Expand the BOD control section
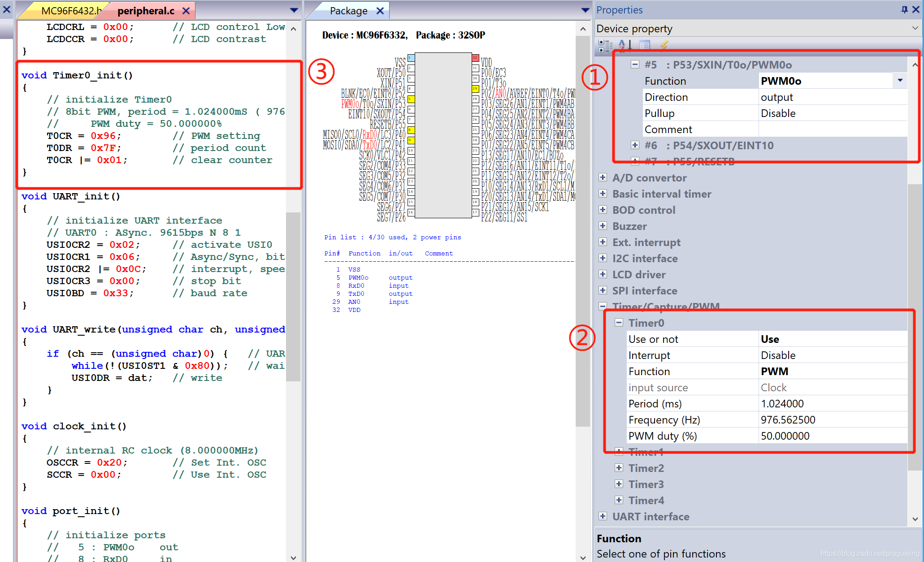The width and height of the screenshot is (924, 562). pos(603,210)
